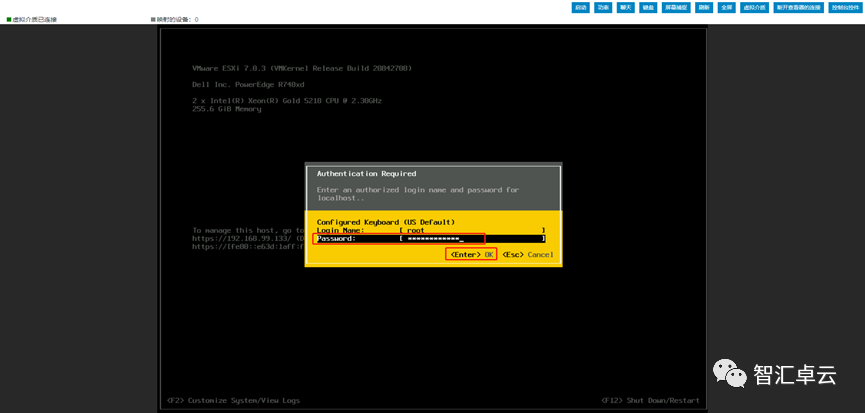Screen dimensions: 865x413
Task: Select the <Enter> OK option
Action: coord(472,255)
